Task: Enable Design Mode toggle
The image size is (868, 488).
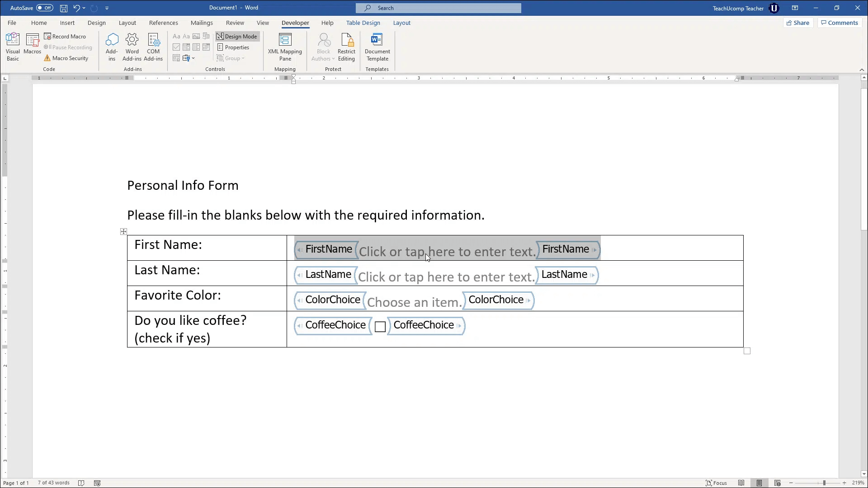Action: coord(237,36)
